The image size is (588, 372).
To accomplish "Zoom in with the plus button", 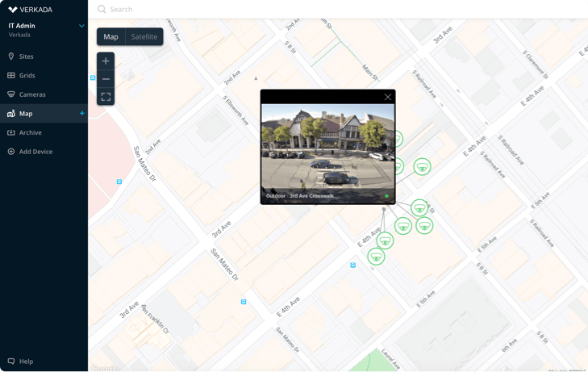I will pos(106,61).
